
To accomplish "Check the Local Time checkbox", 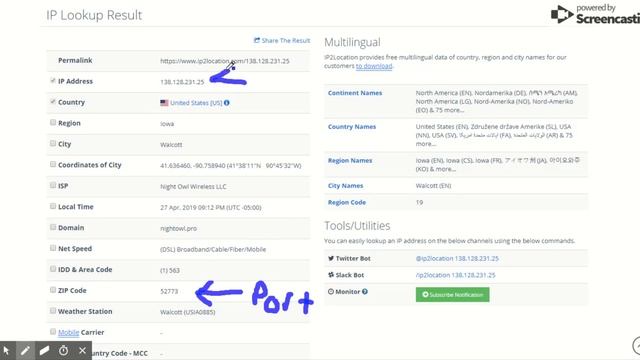I will [53, 206].
